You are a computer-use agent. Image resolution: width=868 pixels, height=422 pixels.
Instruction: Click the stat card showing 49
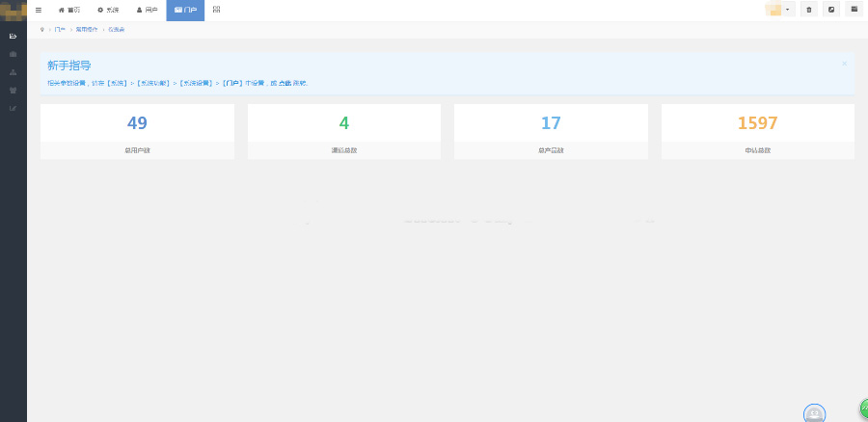(137, 131)
